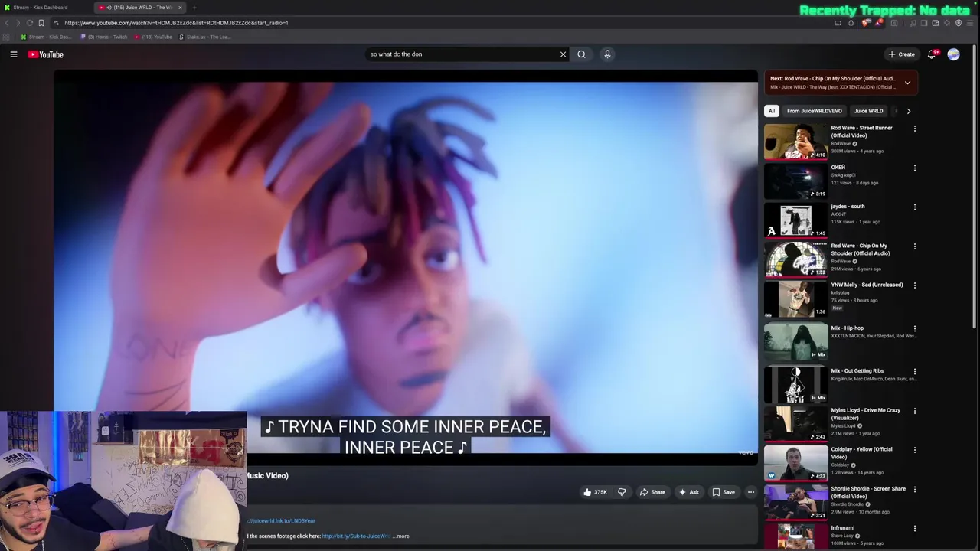Select the From JuiceWRLDVEVO chip
The width and height of the screenshot is (980, 551).
(814, 111)
